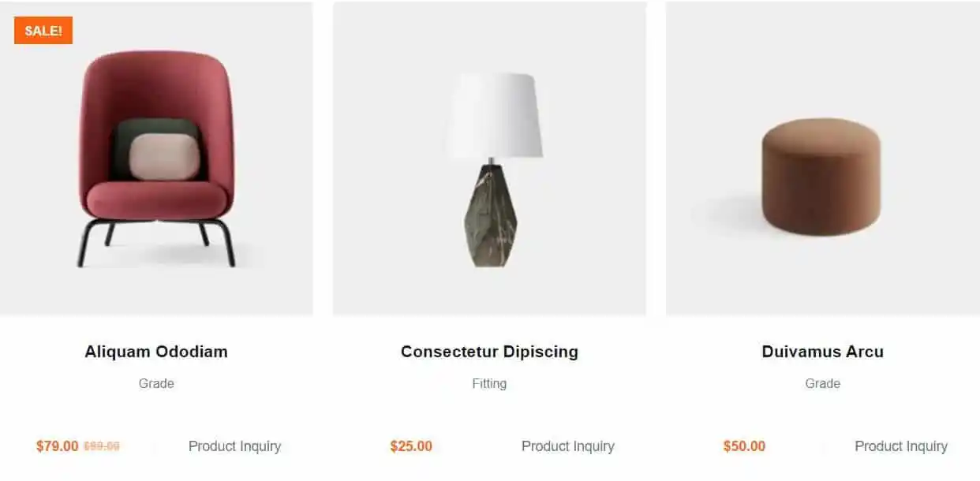Viewport: 980px width, 481px height.
Task: Click the $79.00 sale price
Action: point(58,446)
